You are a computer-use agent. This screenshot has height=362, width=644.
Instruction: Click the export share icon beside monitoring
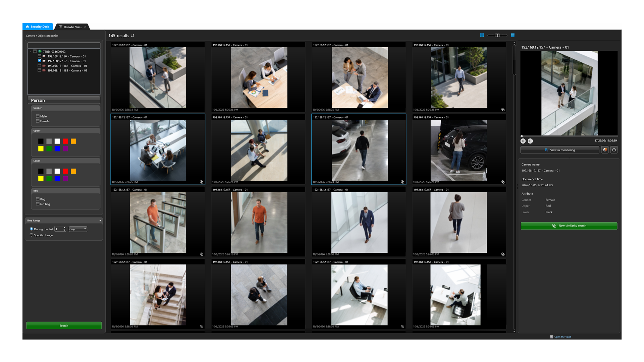614,150
